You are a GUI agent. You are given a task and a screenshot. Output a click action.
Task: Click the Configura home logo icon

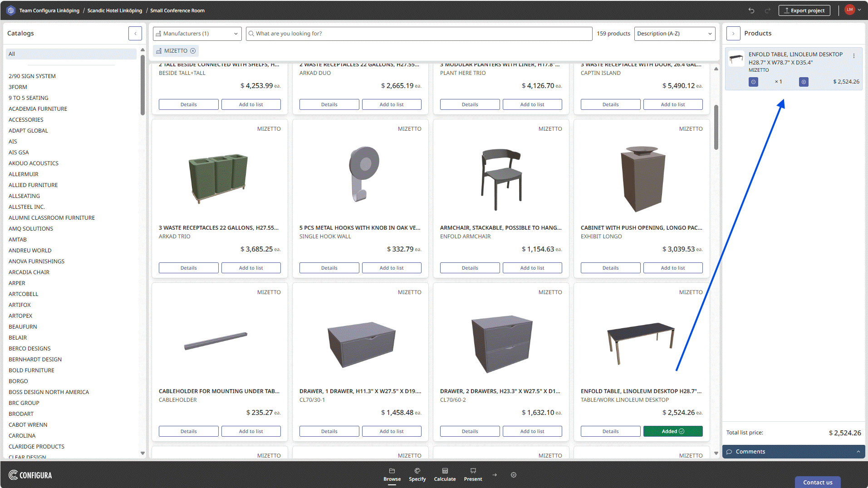11,10
